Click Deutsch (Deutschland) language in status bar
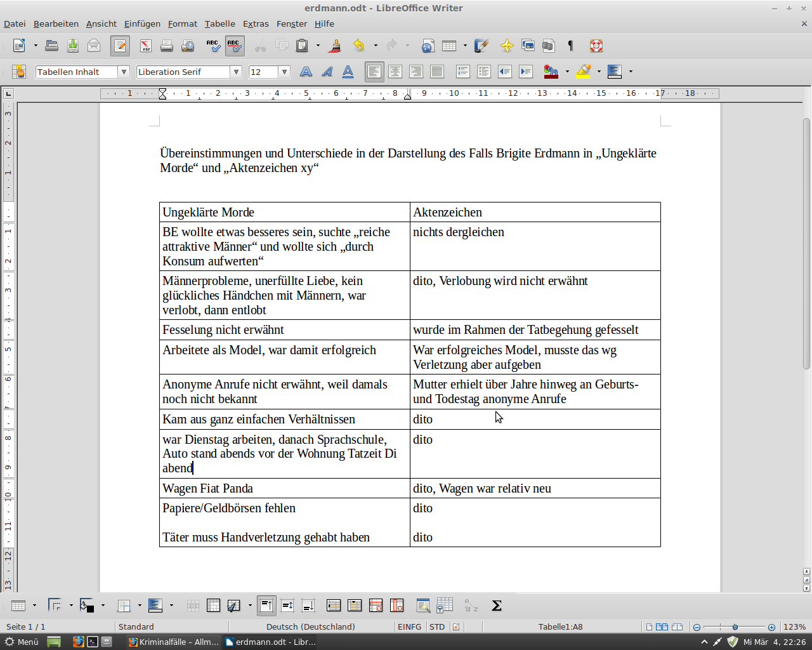This screenshot has height=650, width=812. (x=311, y=627)
